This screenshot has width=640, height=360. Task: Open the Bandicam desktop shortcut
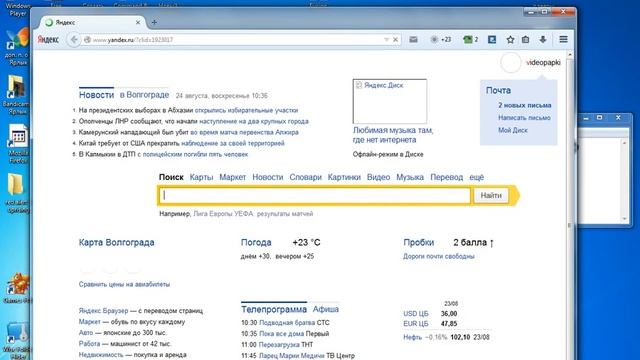tap(16, 95)
